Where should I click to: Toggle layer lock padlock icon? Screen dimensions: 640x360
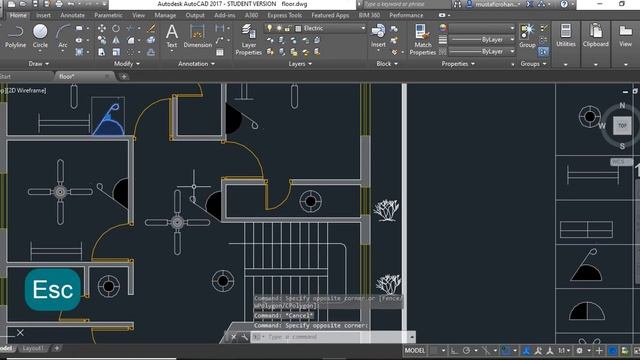288,28
